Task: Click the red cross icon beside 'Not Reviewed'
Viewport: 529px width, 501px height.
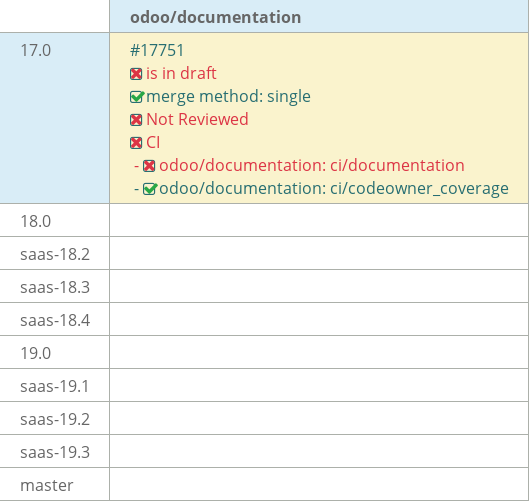Action: pyautogui.click(x=136, y=120)
